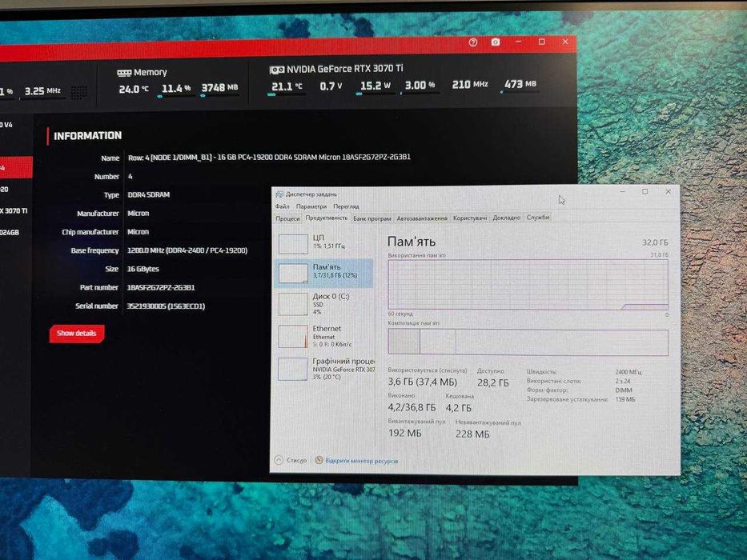
Task: Select the highlighted red sidebar item in hardware app
Action: (x=16, y=168)
